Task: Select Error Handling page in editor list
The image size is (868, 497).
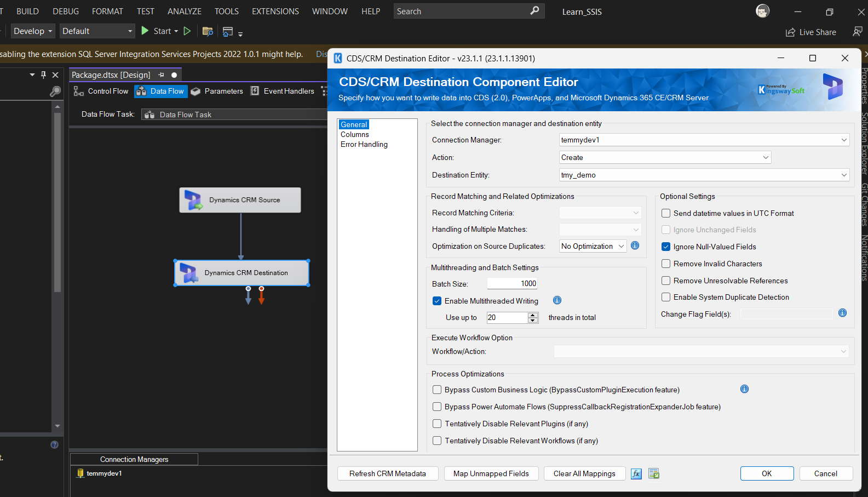Action: tap(364, 144)
